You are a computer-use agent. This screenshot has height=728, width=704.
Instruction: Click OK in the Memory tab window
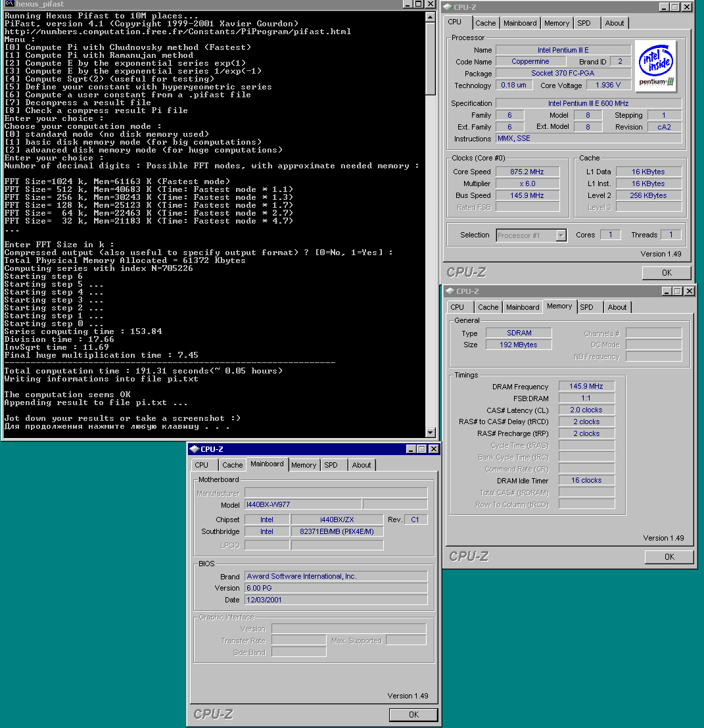[669, 557]
